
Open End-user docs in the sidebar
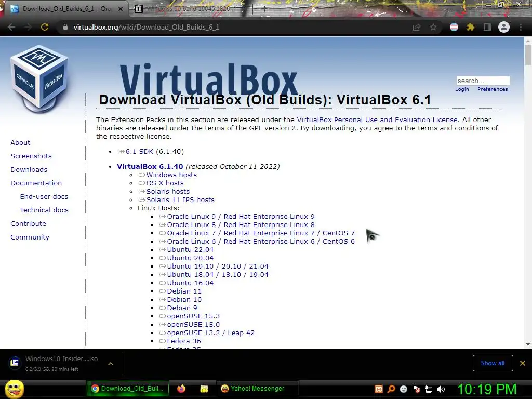44,197
